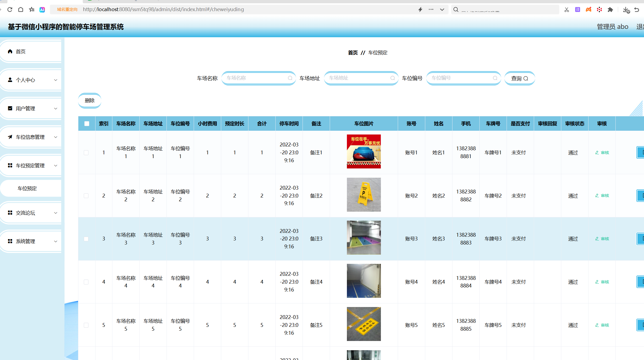Open the row 5 yellow floor marking image
The width and height of the screenshot is (644, 360).
click(364, 324)
